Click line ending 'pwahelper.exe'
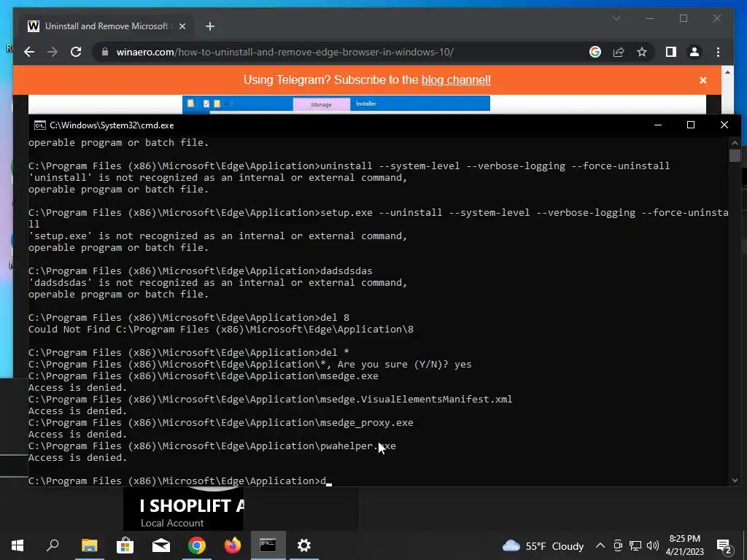This screenshot has width=747, height=560. [212, 446]
